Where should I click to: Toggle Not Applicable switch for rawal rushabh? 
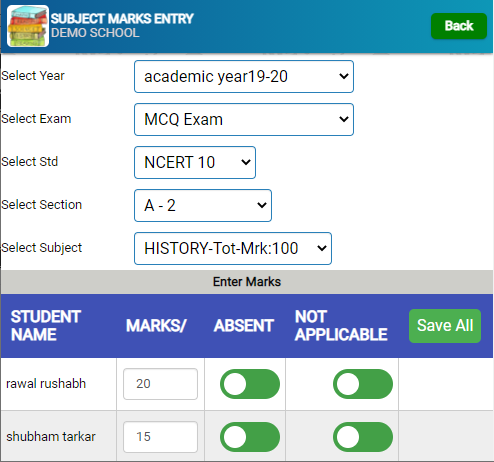click(x=363, y=384)
